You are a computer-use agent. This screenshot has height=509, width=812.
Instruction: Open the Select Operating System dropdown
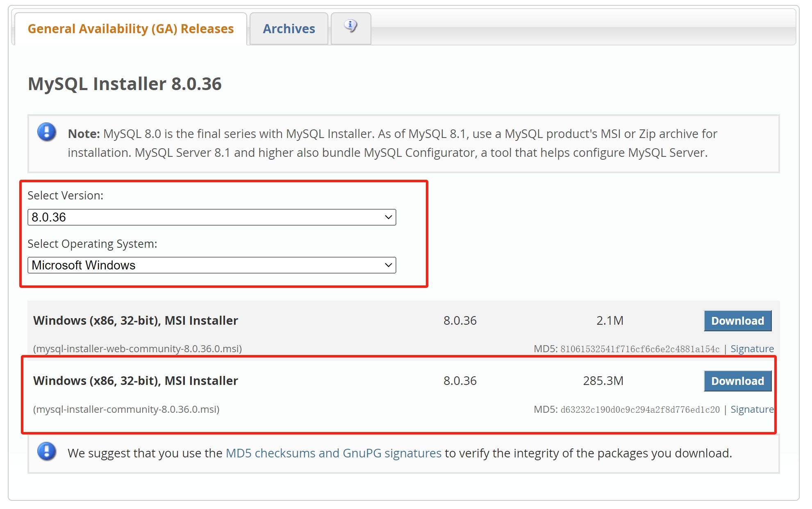click(x=212, y=265)
